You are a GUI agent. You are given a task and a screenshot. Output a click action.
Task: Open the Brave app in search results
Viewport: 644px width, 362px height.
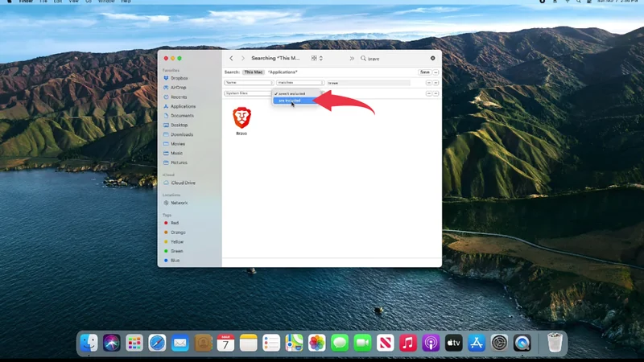[x=242, y=119]
